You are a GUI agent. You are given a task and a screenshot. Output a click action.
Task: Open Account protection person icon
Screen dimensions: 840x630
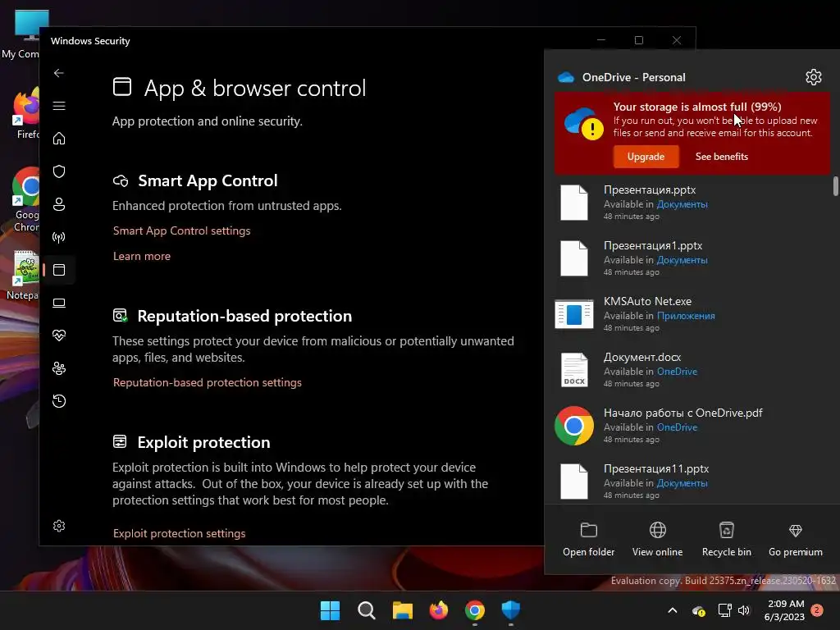[59, 204]
